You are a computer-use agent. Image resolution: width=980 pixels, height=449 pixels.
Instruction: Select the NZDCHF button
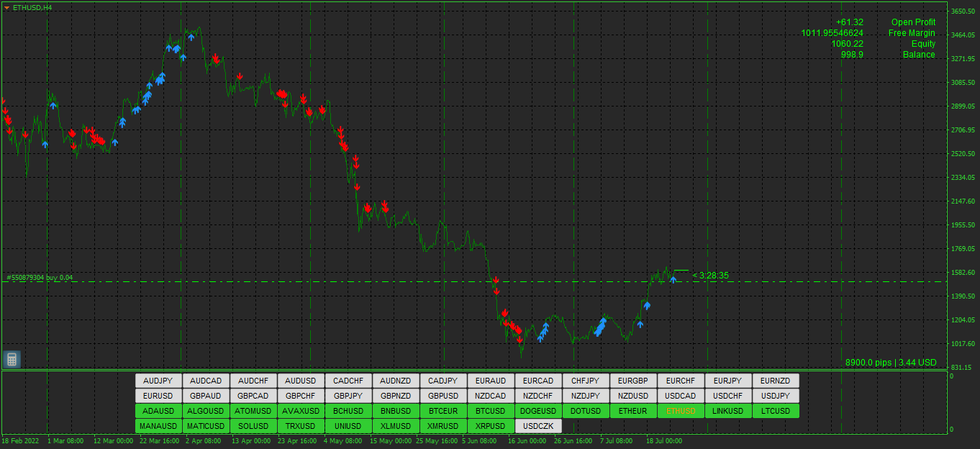(x=537, y=396)
